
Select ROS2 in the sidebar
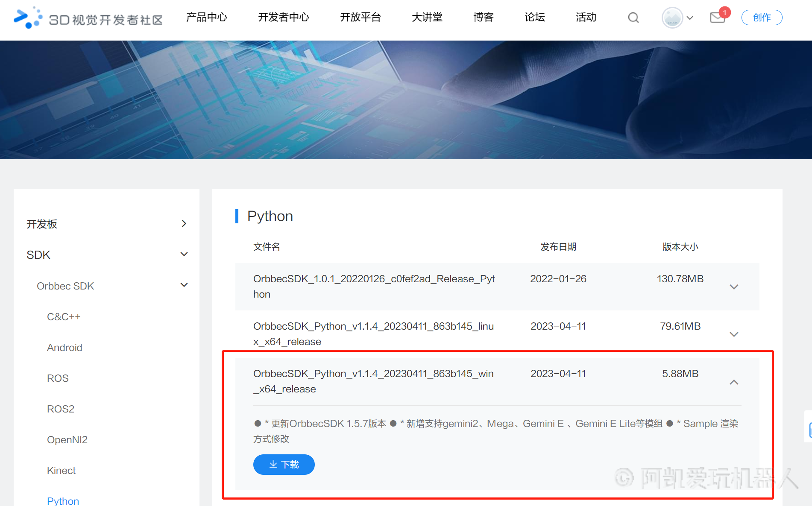[61, 409]
